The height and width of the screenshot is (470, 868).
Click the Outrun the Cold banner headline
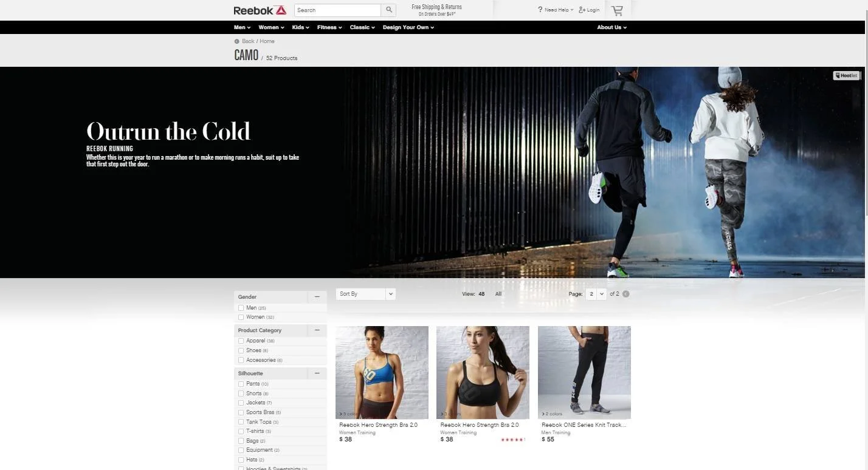[x=168, y=132]
